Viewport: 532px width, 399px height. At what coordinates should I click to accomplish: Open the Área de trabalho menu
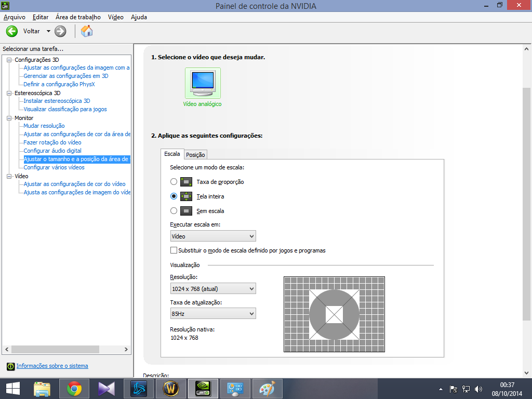(x=78, y=17)
